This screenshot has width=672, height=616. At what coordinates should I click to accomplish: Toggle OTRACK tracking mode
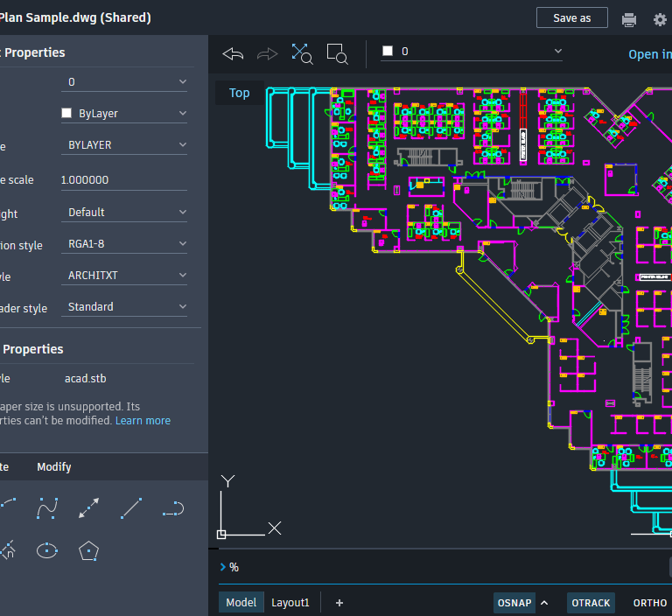(591, 603)
